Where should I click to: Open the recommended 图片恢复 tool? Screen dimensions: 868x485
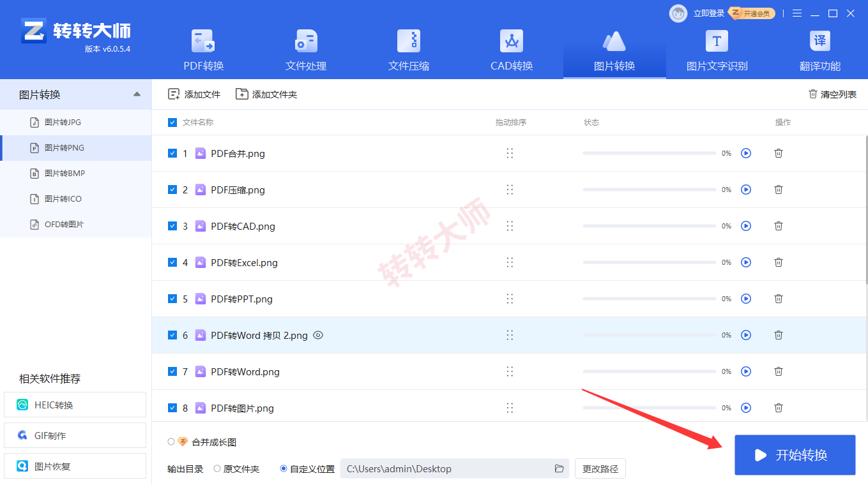pos(75,466)
